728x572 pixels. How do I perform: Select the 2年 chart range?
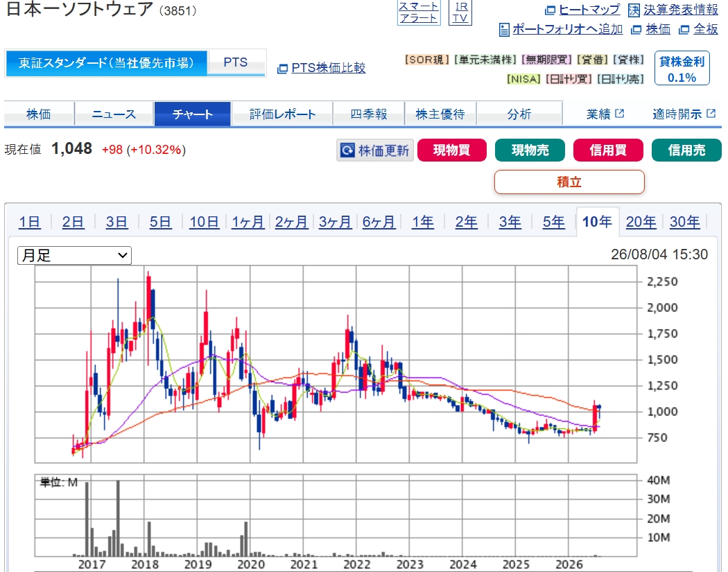pos(466,222)
